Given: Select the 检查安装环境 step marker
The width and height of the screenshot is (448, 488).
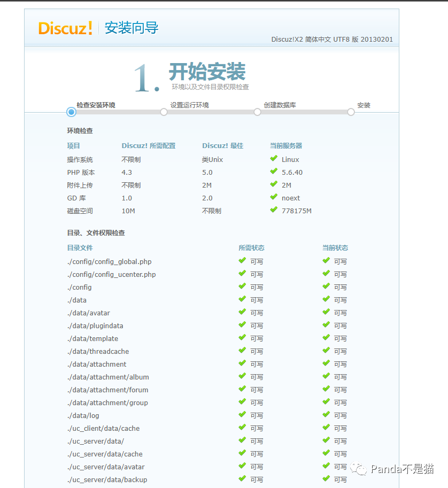Looking at the screenshot, I should pos(71,112).
